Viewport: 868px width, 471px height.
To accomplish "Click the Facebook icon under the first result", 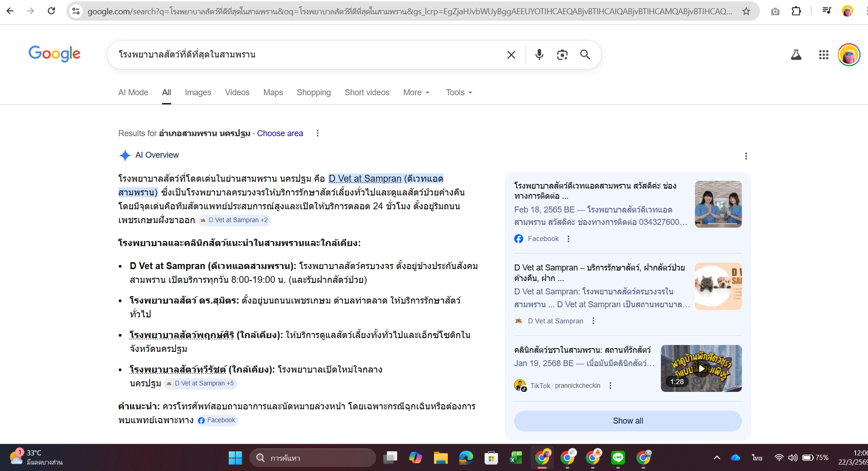I will click(x=518, y=238).
